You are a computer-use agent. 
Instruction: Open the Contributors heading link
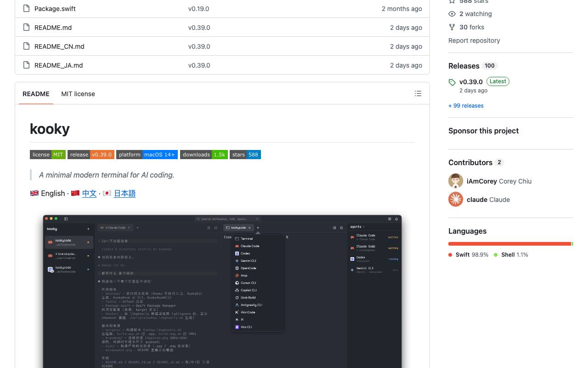point(470,162)
